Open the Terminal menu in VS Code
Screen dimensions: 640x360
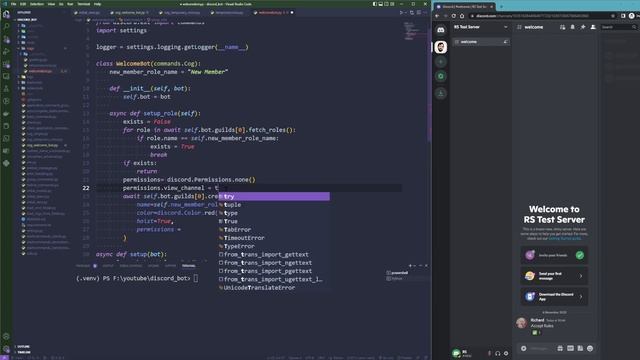tap(84, 4)
